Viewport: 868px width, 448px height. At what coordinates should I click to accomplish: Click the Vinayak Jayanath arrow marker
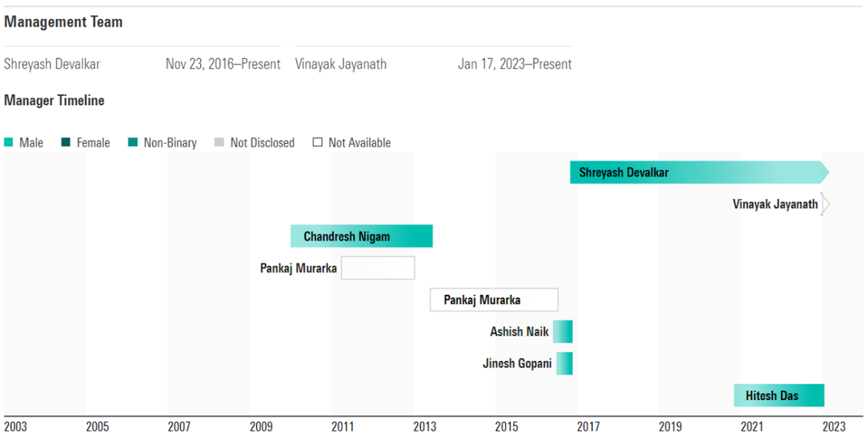[825, 205]
